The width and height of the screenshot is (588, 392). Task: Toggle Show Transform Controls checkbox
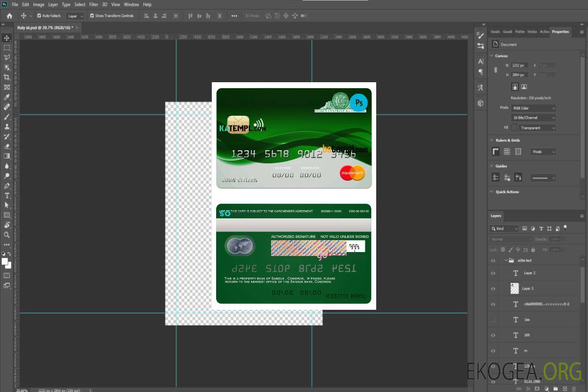click(x=92, y=16)
